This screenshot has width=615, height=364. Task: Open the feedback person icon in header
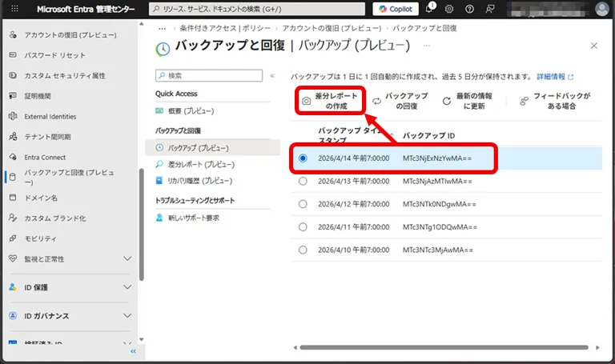tap(490, 9)
